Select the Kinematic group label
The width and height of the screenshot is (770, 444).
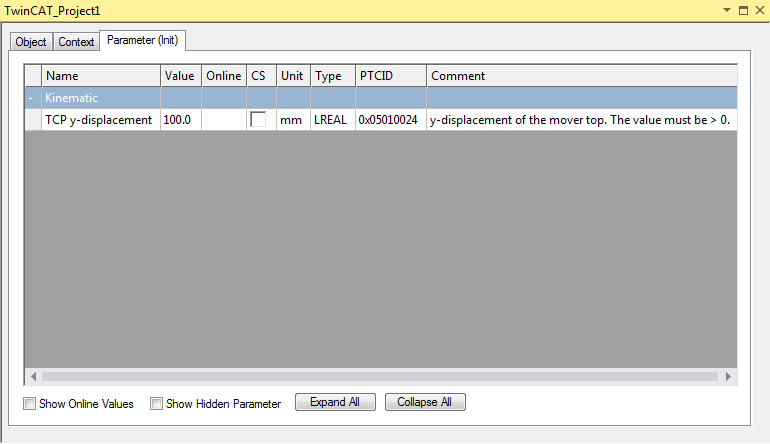pyautogui.click(x=71, y=98)
